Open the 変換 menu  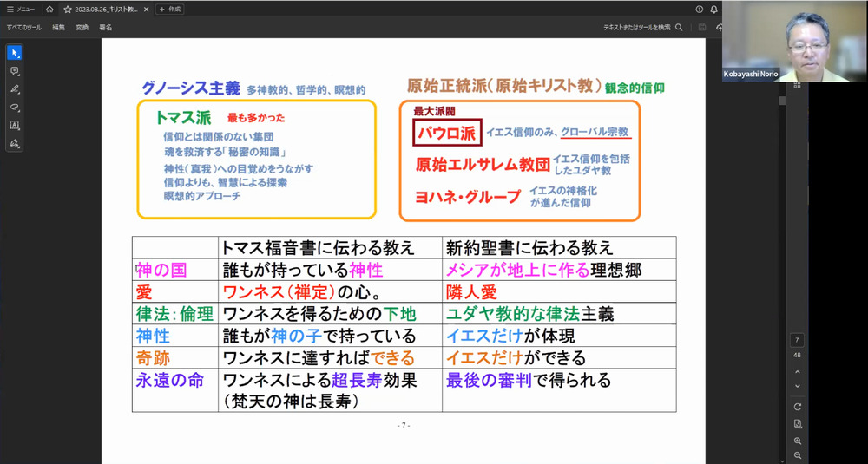pos(82,27)
